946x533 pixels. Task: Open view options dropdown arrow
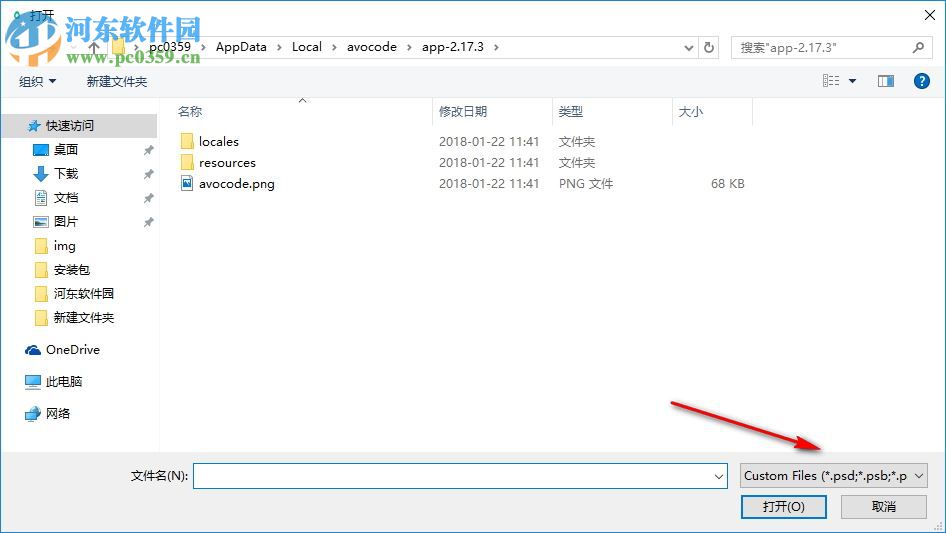pos(852,81)
